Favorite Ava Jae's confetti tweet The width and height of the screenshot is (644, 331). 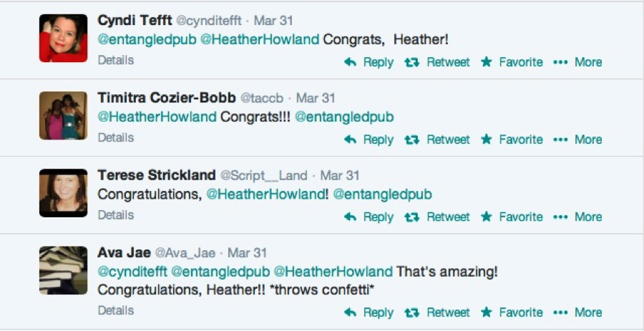pos(512,312)
